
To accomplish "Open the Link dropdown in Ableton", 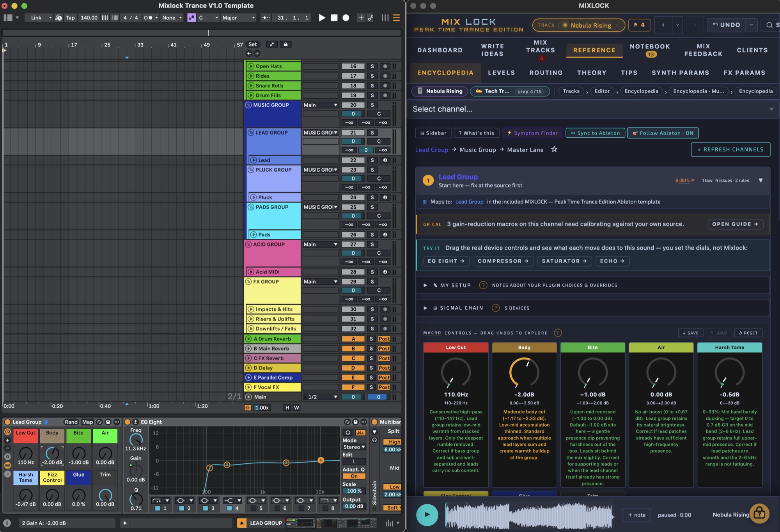I will (x=38, y=18).
